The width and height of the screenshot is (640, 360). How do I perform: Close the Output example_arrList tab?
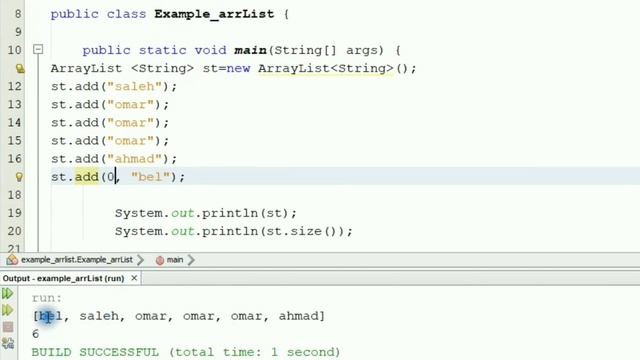pyautogui.click(x=134, y=278)
